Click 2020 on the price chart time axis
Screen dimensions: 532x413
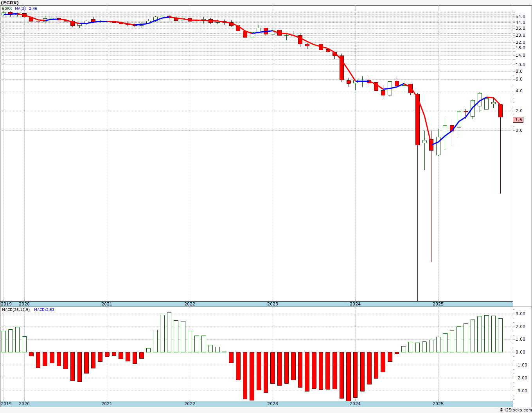(24, 304)
